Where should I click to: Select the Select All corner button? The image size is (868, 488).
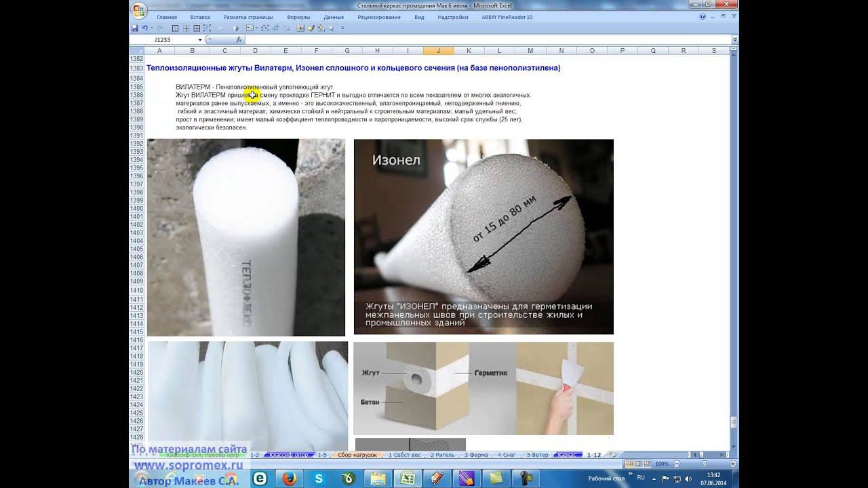tap(136, 51)
